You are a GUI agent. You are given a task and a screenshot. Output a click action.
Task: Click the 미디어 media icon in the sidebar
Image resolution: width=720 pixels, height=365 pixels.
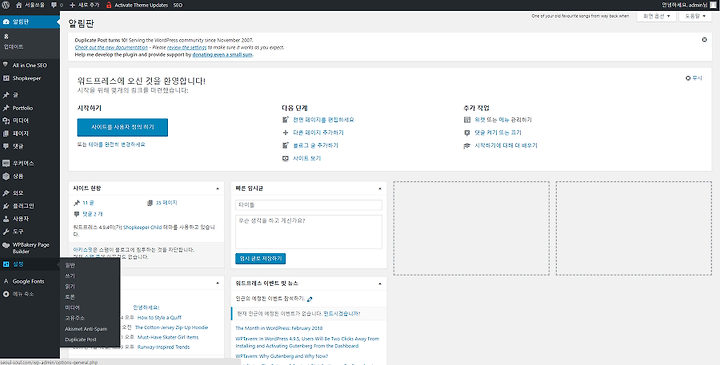(x=6, y=121)
